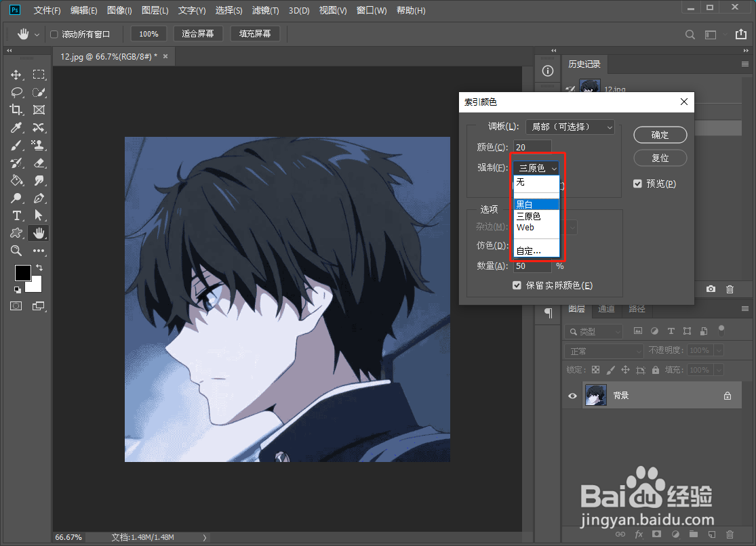Viewport: 756px width, 546px height.
Task: Select the Clone Stamp tool
Action: pos(39,145)
